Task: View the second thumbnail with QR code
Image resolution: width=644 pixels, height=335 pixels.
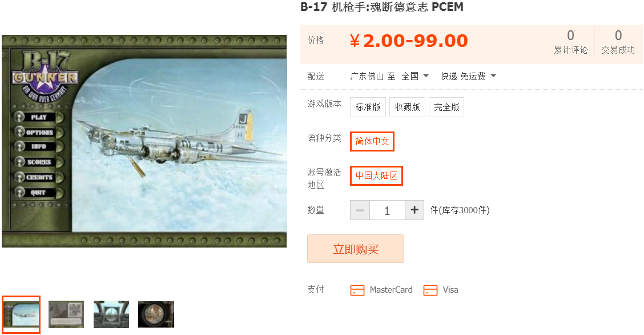Action: [66, 314]
